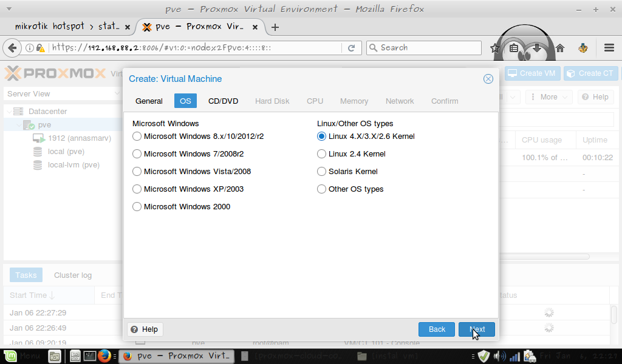Go to CD/DVD wizard tab
This screenshot has height=364, width=622.
tap(223, 101)
